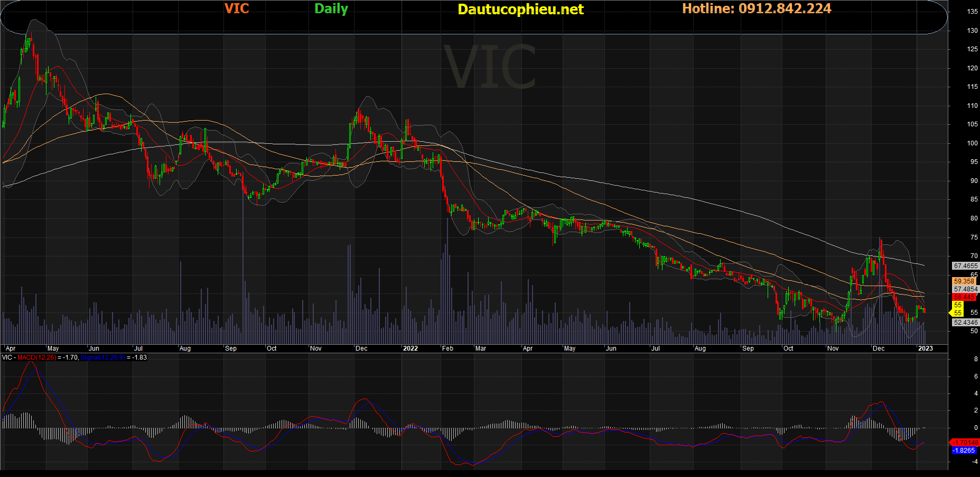Click the red -1.70149 MACD value tag

965,442
